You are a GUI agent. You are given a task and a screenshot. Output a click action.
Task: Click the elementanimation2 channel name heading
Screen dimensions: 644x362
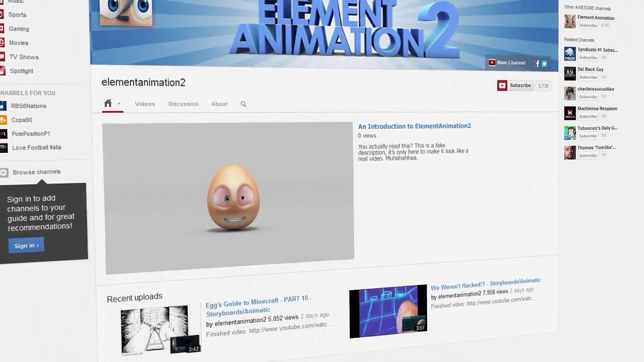coord(143,82)
